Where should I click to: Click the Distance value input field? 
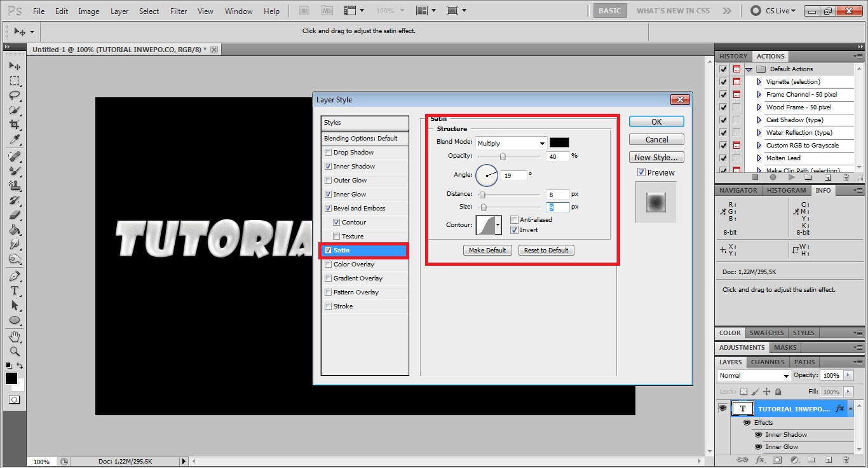[x=557, y=194]
